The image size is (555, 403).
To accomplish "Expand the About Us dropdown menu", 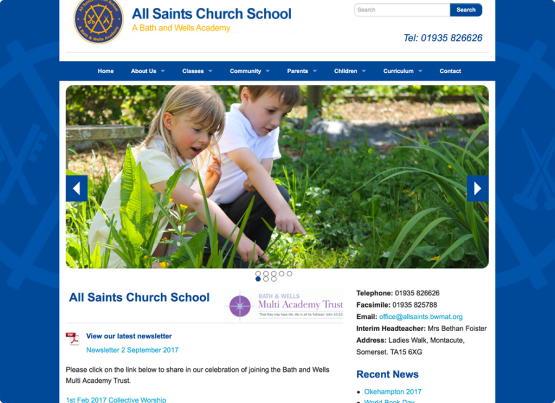I will (148, 71).
